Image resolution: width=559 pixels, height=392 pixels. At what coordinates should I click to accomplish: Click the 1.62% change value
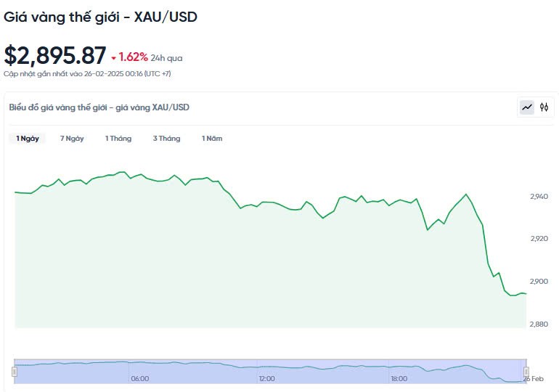(x=134, y=57)
